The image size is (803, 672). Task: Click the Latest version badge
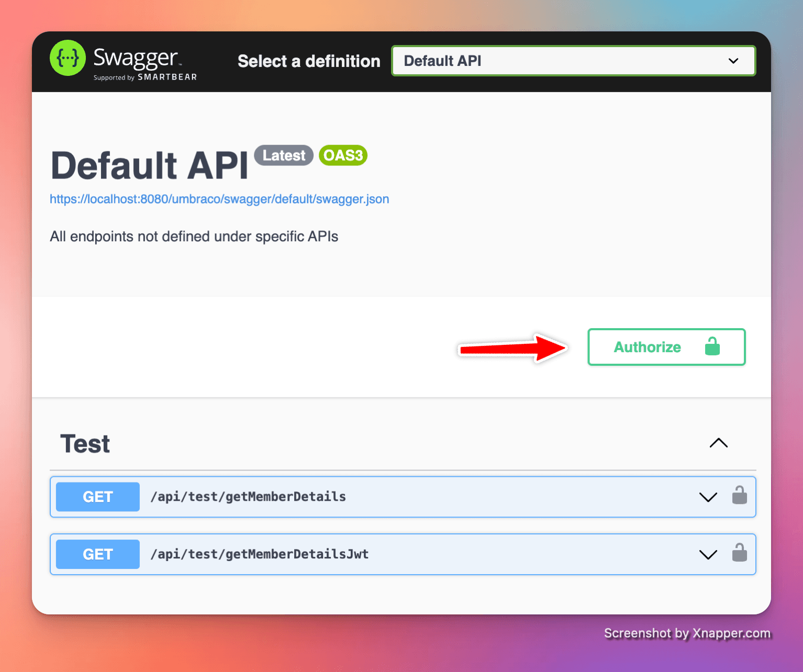click(283, 155)
